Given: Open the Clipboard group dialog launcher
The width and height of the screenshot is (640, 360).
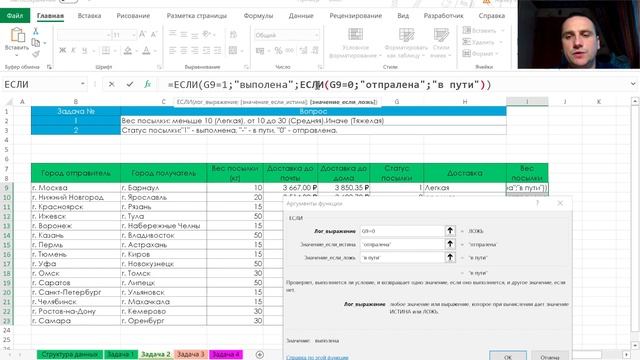Looking at the screenshot, I should click(x=49, y=67).
